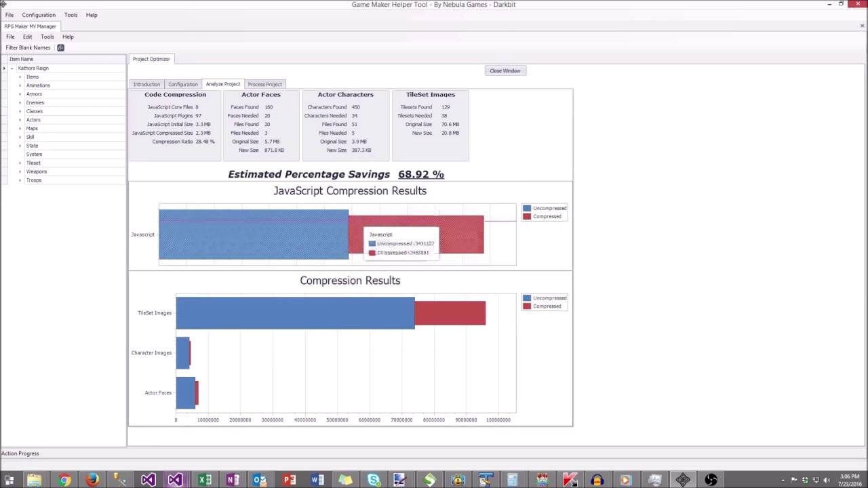Click the icon beside Filter Blank Names

[60, 47]
